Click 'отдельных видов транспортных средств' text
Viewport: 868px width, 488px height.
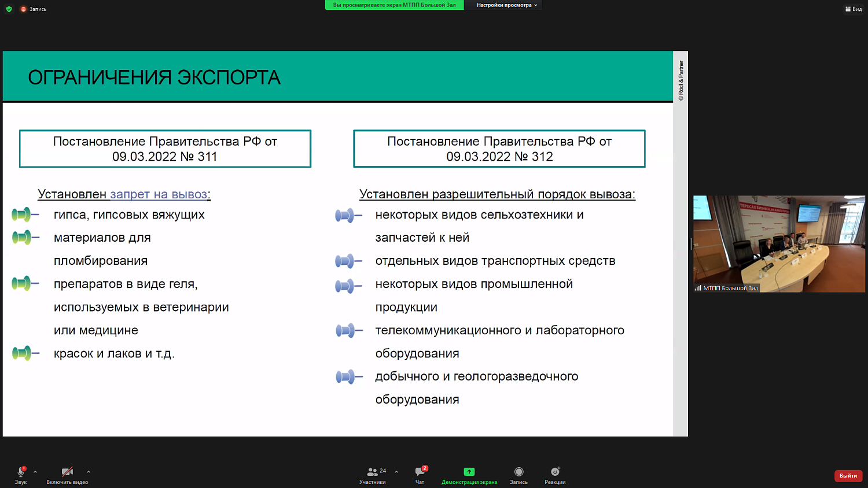point(495,261)
